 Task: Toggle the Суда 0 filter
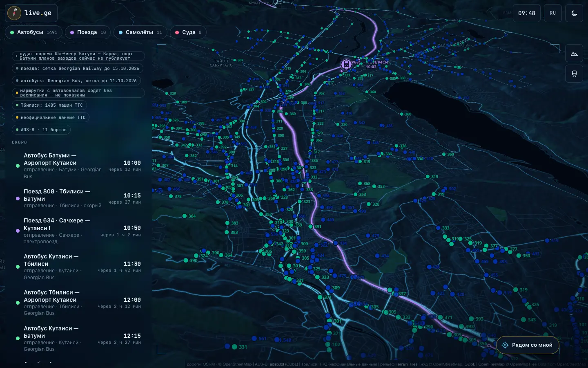pyautogui.click(x=188, y=32)
